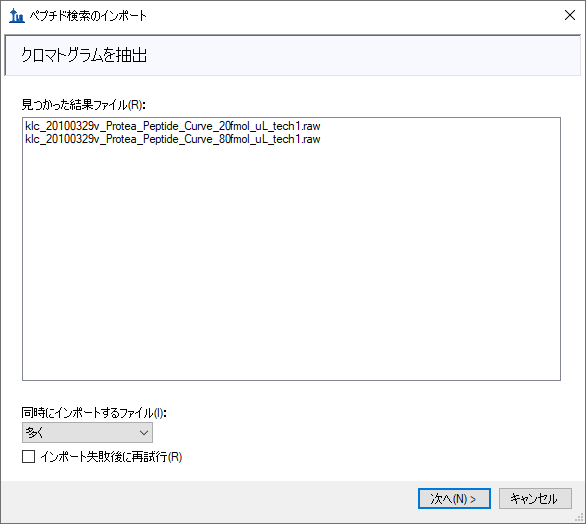Open the 多く combo box
586x524 pixels.
(x=87, y=433)
